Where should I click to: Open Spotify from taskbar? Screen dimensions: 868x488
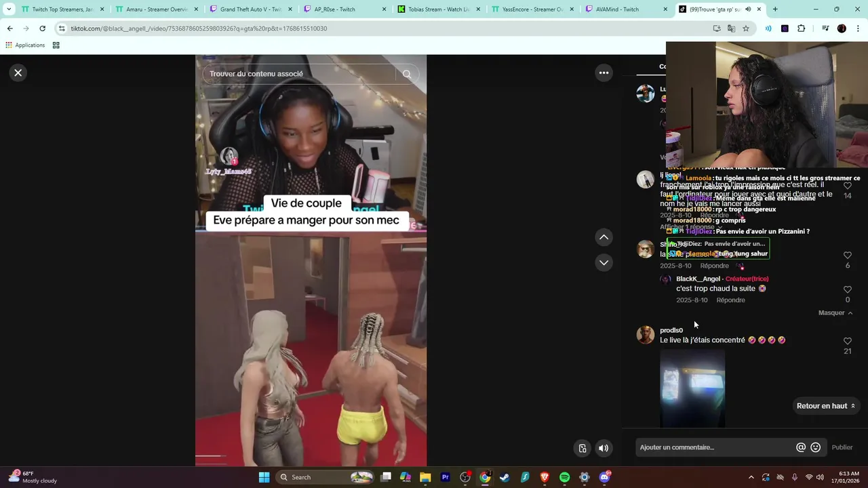564,477
